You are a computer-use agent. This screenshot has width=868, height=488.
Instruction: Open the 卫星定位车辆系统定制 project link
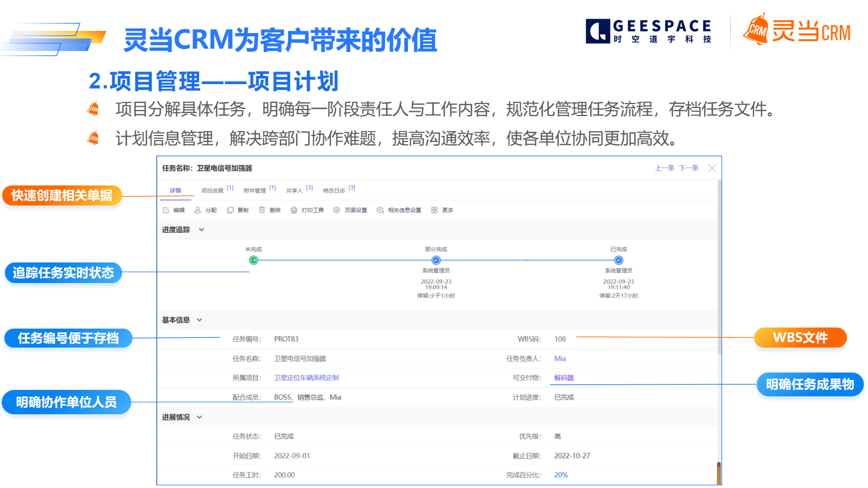coord(306,378)
